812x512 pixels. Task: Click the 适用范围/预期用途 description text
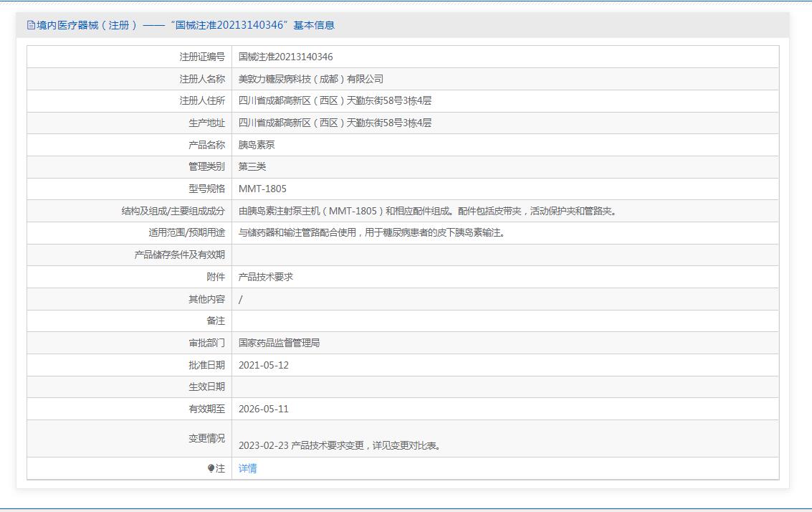(x=371, y=232)
